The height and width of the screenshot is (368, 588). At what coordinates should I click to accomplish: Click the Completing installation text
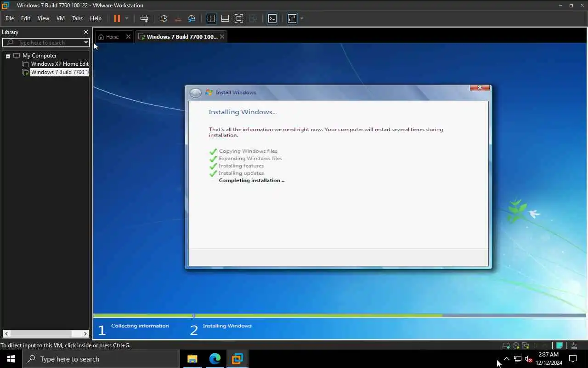[251, 180]
